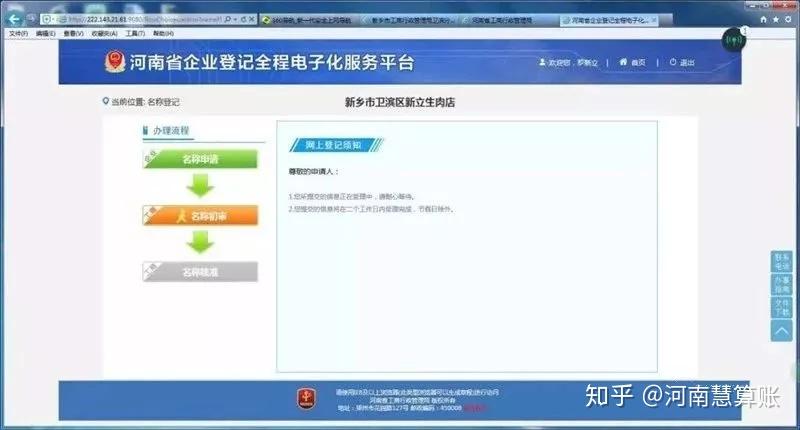
Task: Click the red link text in footer
Action: point(475,408)
